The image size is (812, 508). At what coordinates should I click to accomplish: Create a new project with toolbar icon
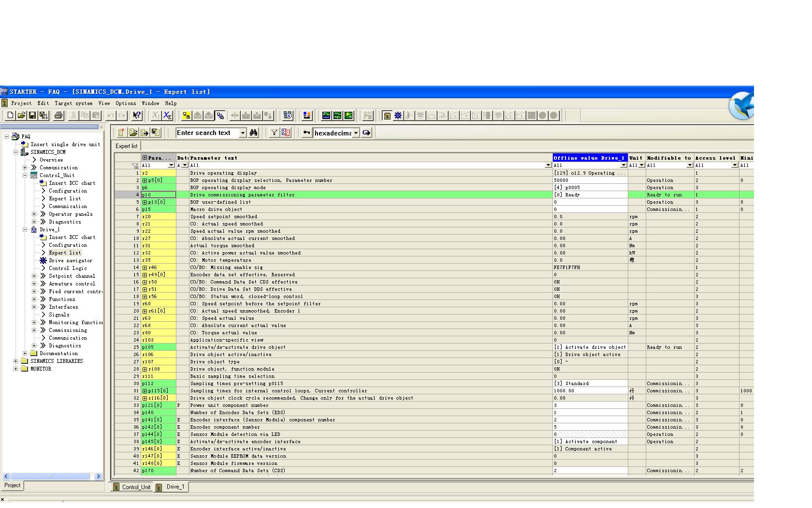[10, 116]
